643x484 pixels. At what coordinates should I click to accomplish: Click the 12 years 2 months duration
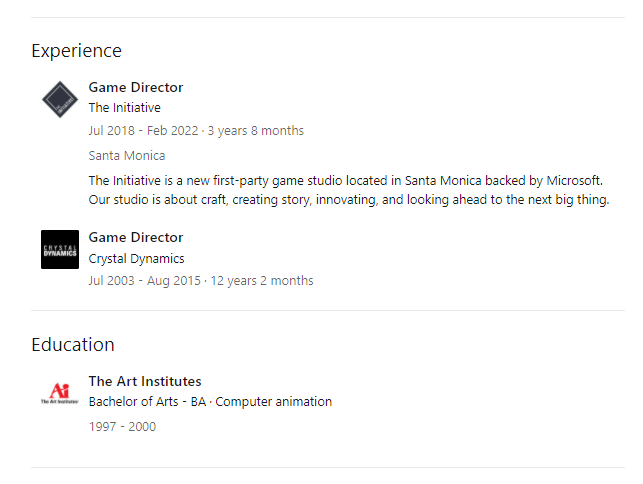coord(260,281)
